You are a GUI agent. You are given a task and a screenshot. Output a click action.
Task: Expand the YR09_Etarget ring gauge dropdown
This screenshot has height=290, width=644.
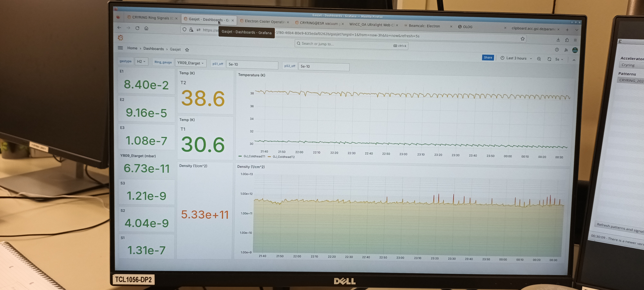click(190, 63)
